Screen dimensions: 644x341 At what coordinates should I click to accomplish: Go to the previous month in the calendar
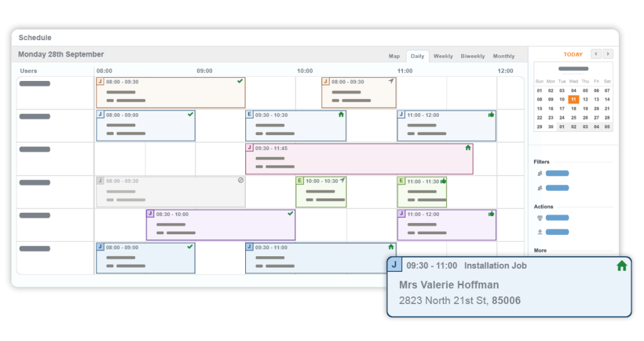coord(596,54)
